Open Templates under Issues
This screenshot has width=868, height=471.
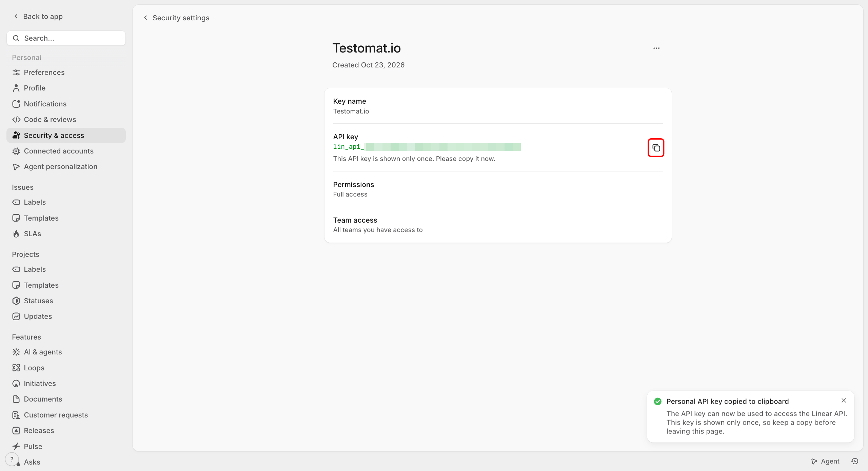pos(66,218)
